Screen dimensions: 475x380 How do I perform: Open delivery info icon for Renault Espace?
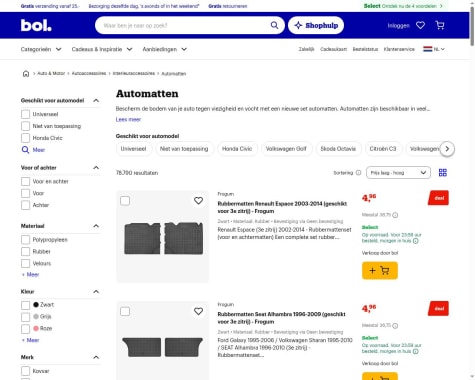pos(416,241)
